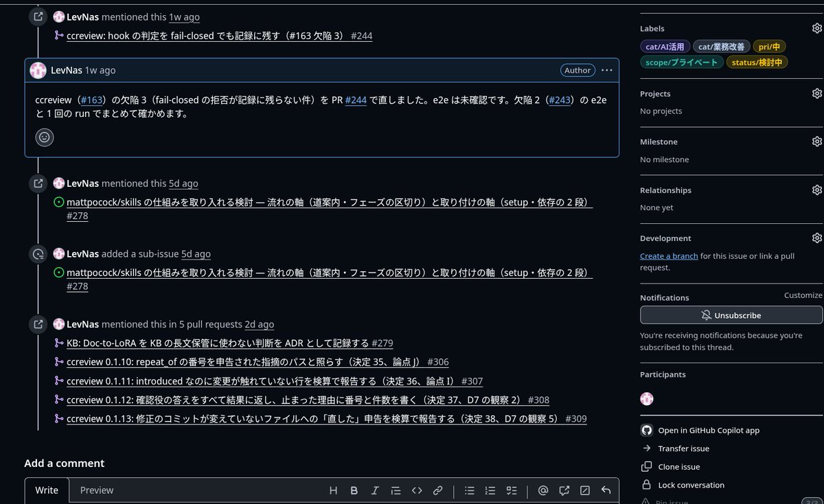Open the cat/業務改善 label
This screenshot has height=504, width=824.
pyautogui.click(x=721, y=47)
